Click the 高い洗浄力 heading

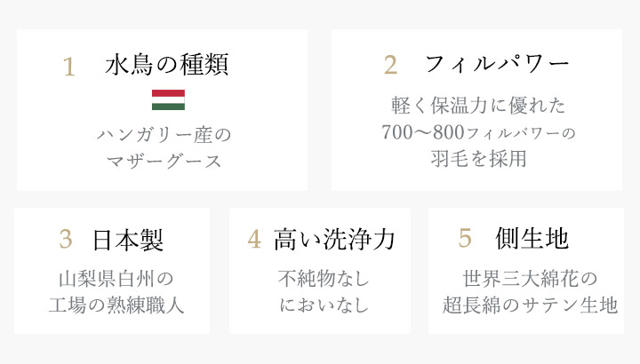tap(334, 240)
